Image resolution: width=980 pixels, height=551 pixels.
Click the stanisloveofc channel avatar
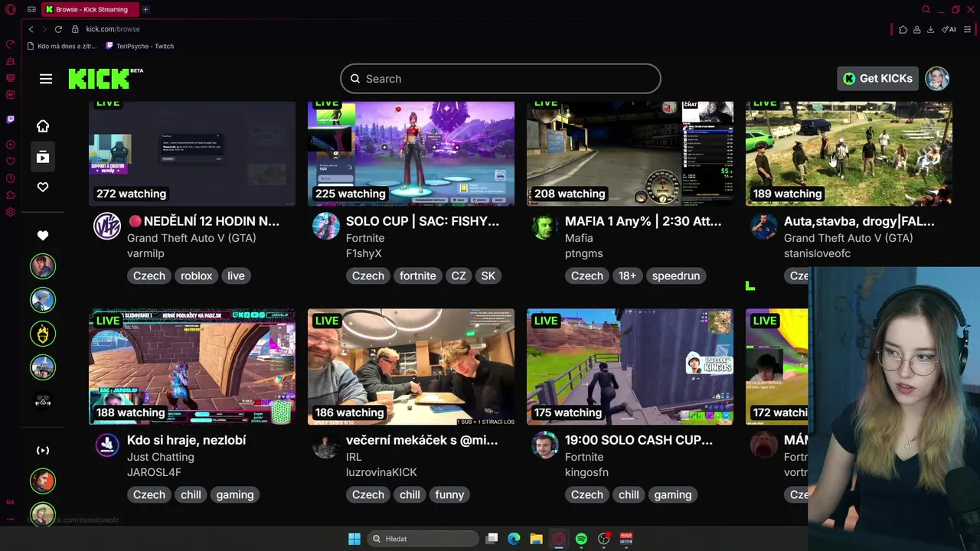[764, 226]
